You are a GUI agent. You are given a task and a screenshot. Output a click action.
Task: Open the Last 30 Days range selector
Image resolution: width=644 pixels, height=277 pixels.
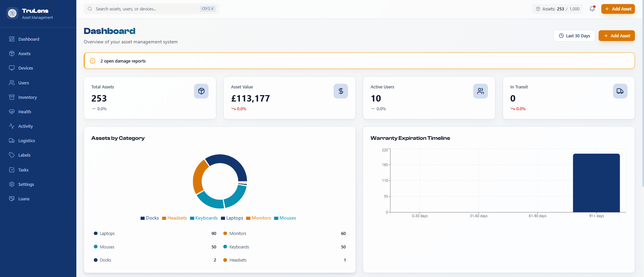[574, 36]
